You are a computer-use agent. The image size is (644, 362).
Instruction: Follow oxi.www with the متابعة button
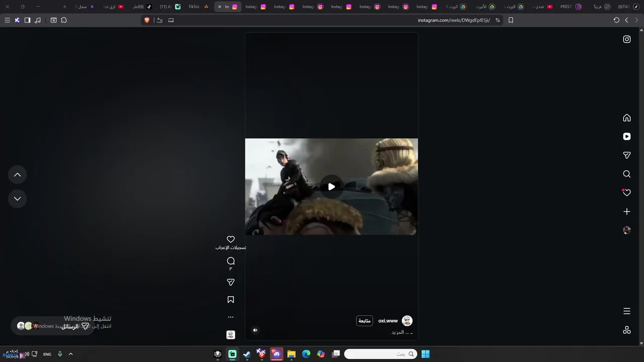pos(364,321)
